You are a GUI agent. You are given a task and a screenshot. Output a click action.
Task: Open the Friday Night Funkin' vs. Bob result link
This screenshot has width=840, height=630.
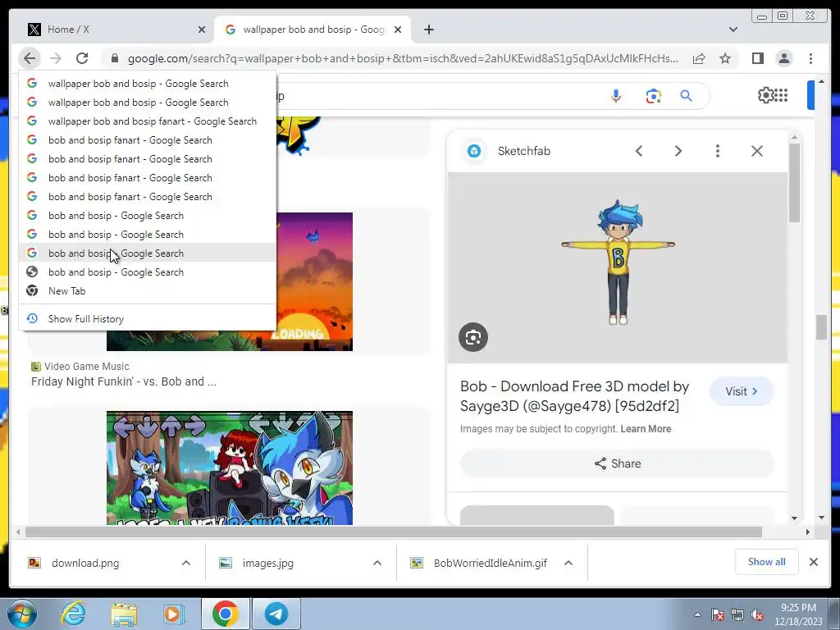pos(124,381)
